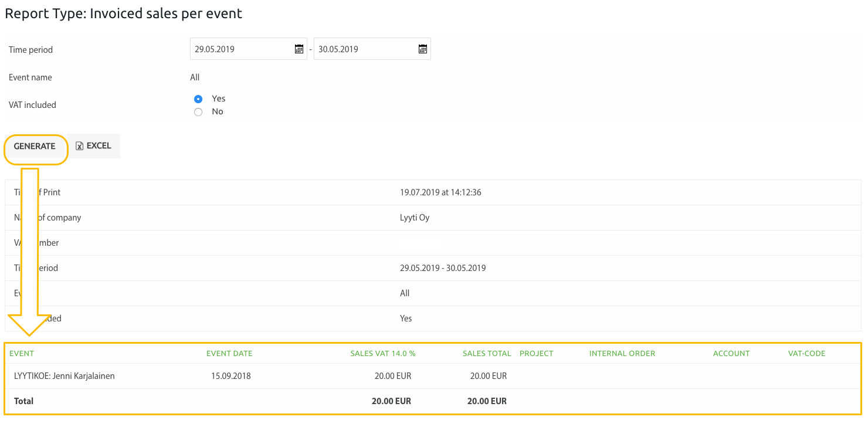The width and height of the screenshot is (868, 427).
Task: Click the PROJECT column header
Action: tap(537, 353)
